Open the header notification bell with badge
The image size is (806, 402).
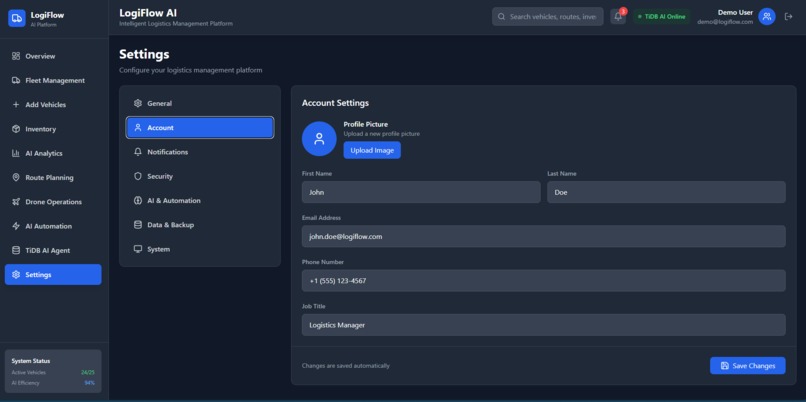coord(618,16)
